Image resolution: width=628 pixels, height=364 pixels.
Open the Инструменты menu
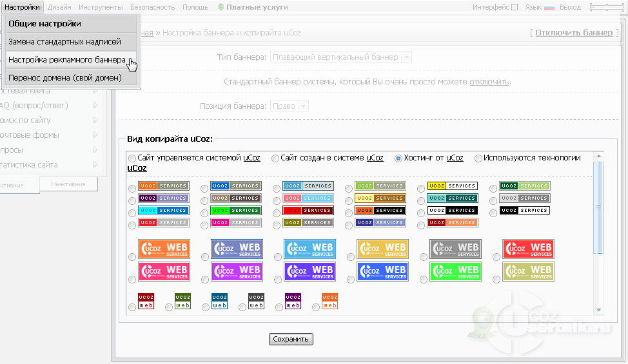[x=101, y=7]
